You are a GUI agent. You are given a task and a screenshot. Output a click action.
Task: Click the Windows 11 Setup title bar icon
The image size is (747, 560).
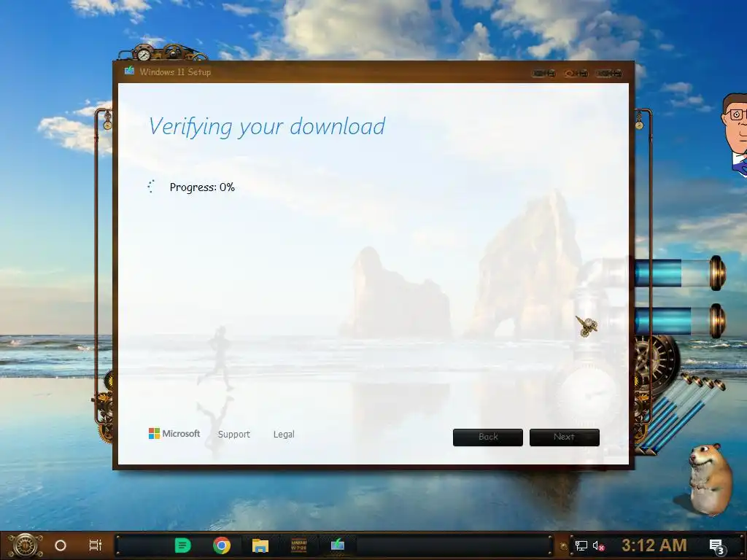[x=129, y=71]
